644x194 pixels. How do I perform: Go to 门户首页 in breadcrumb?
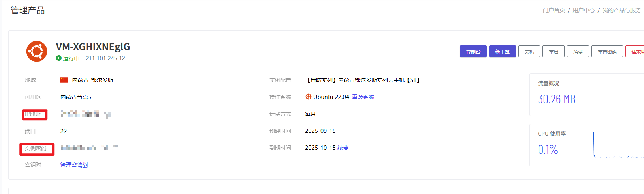[554, 10]
